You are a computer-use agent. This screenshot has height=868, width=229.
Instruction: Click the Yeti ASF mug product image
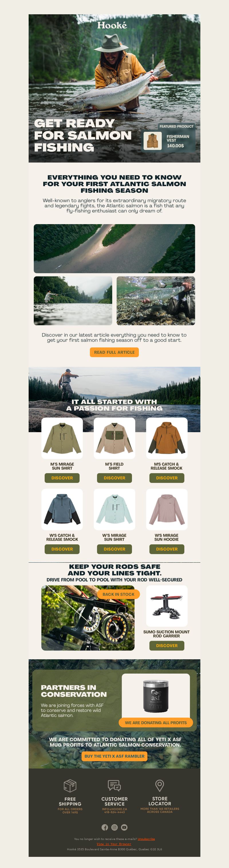pos(156,696)
